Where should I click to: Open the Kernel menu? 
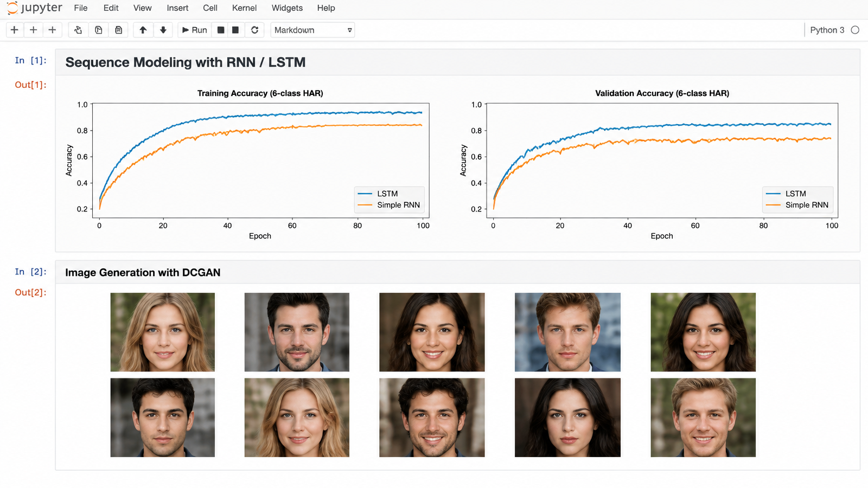[x=244, y=8]
